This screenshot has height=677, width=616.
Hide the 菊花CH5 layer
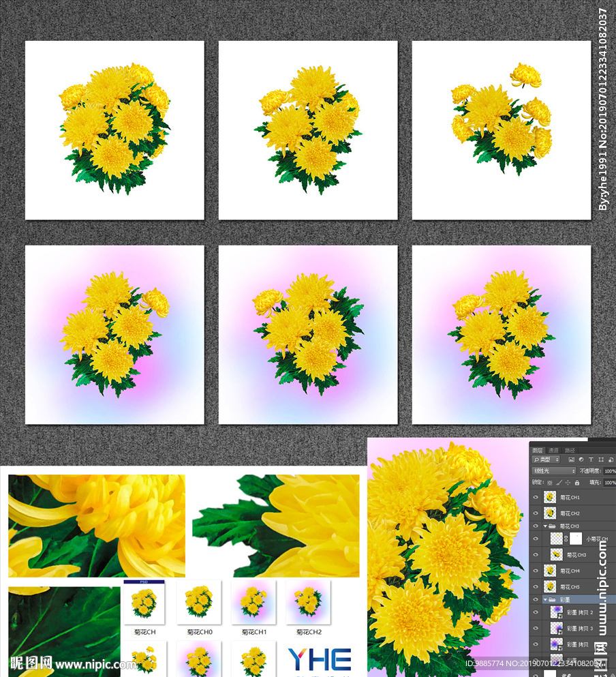tap(537, 586)
